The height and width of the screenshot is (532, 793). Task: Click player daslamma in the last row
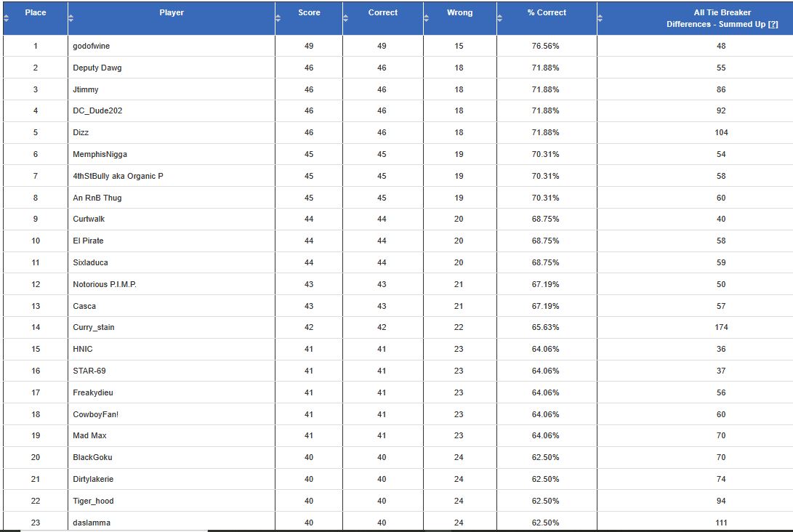click(x=92, y=523)
